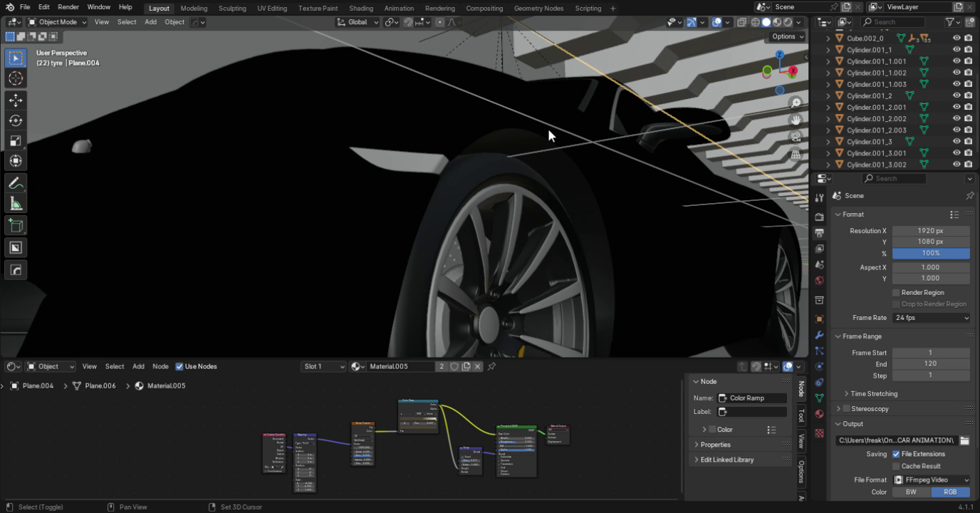Image resolution: width=980 pixels, height=513 pixels.
Task: Toggle camera view icon in viewport
Action: point(796,137)
